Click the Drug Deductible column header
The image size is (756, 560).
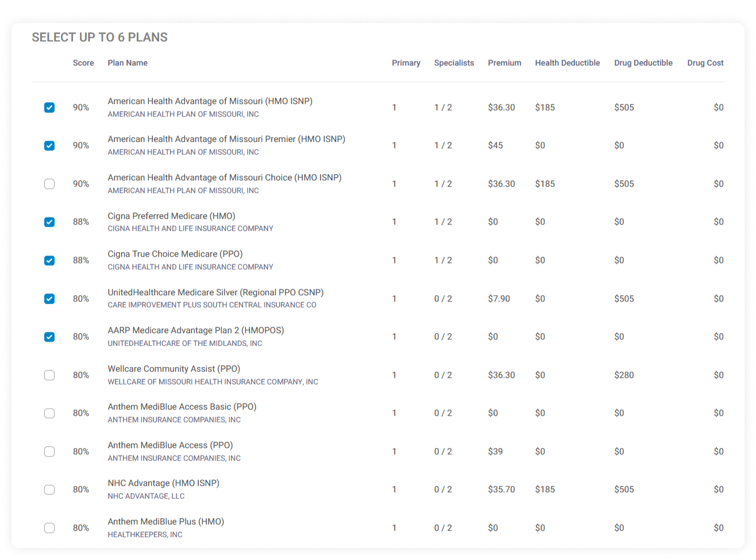pos(643,63)
